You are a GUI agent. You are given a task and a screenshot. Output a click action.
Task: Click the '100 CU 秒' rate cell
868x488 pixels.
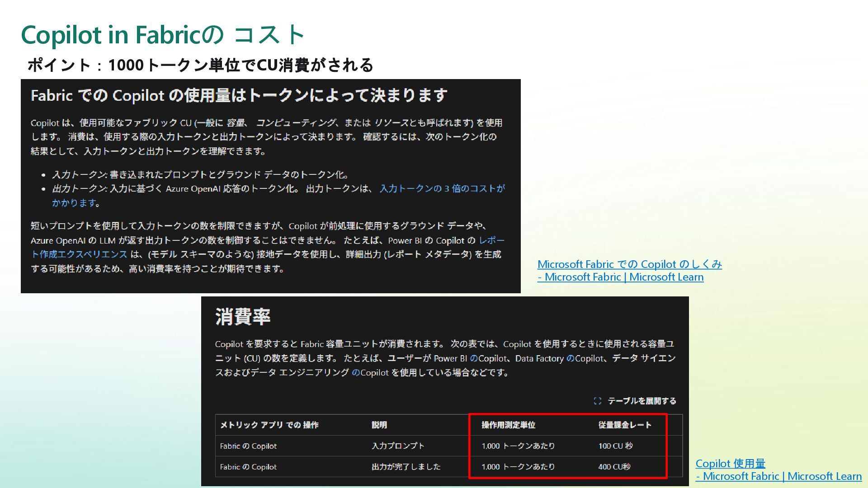click(x=615, y=446)
